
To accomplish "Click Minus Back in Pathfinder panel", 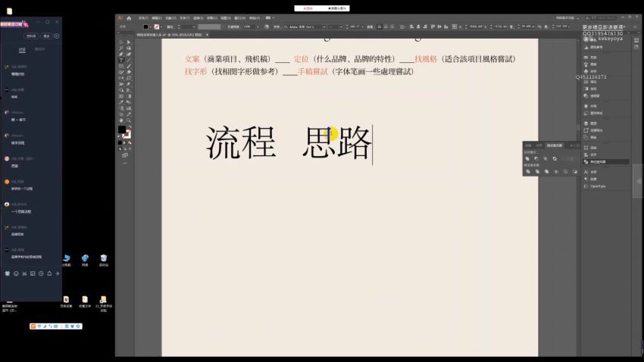I will click(575, 172).
